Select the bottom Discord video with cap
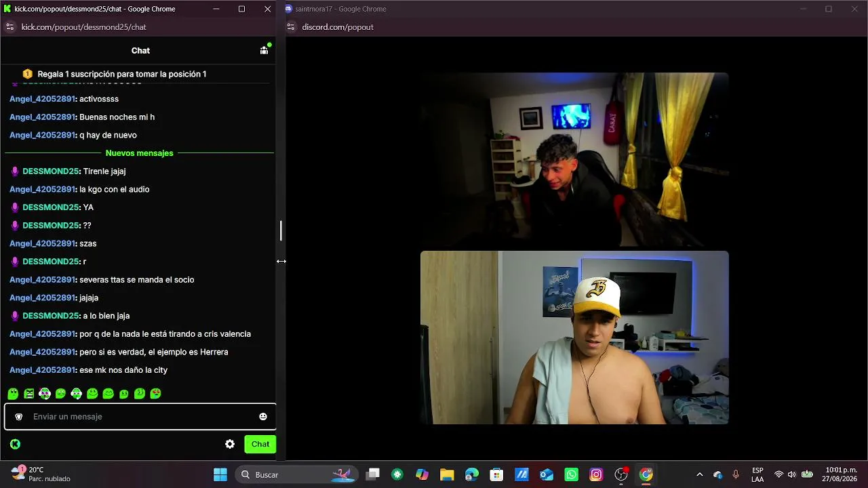Viewport: 868px width, 488px height. pyautogui.click(x=574, y=338)
